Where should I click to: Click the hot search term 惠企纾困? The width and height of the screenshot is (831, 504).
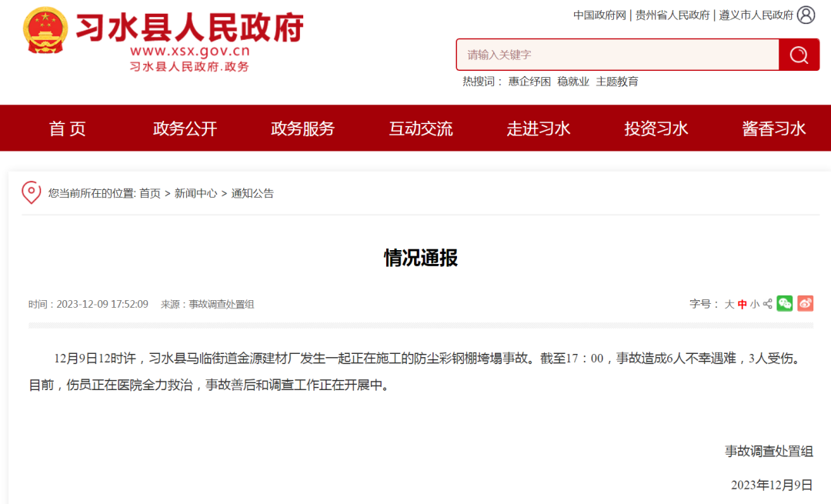(x=529, y=82)
